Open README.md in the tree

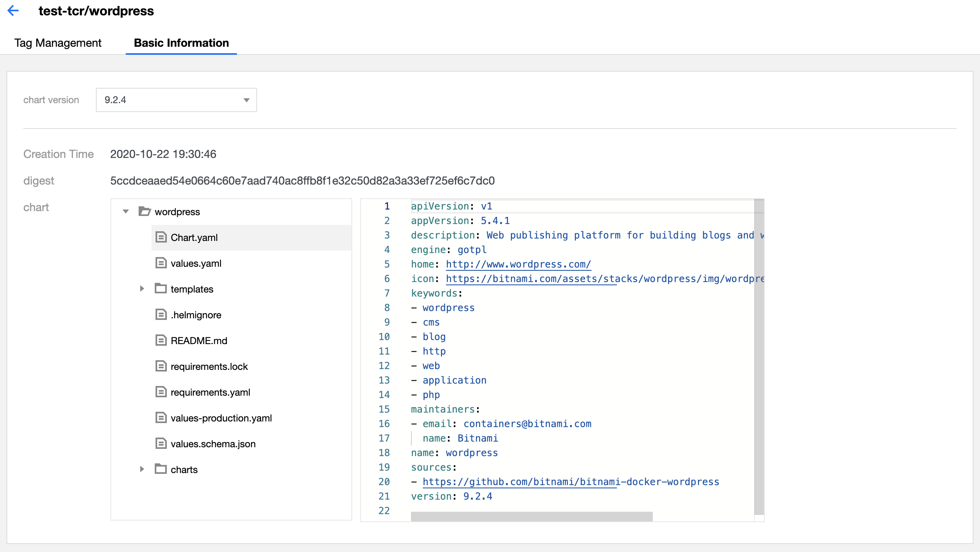199,341
